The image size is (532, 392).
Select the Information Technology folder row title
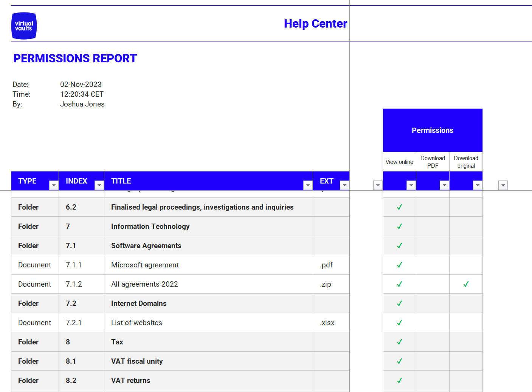(150, 227)
